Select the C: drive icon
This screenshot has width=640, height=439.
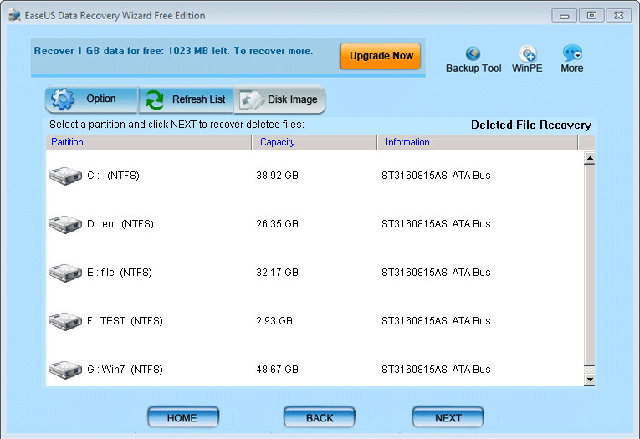65,175
